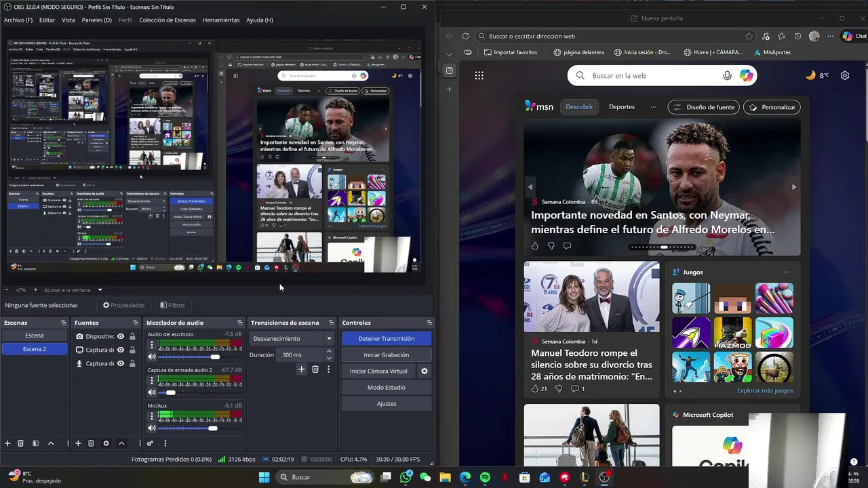Open the Vista menu
Viewport: 868px width, 488px height.
[68, 20]
